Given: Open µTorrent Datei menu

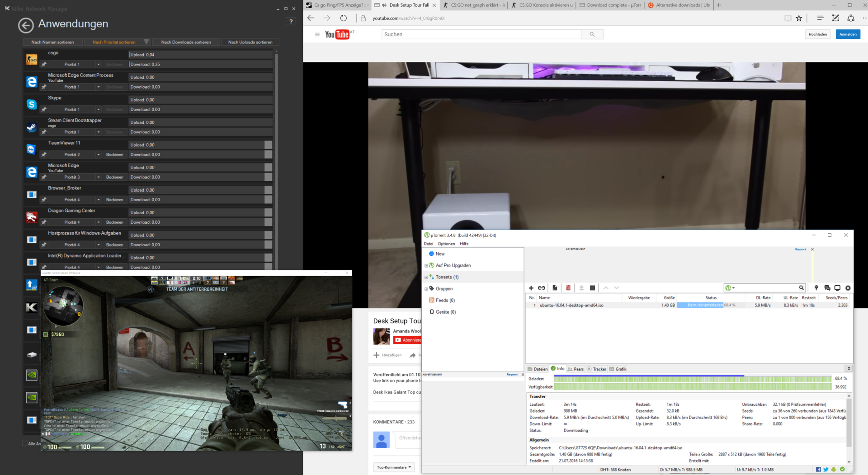Looking at the screenshot, I should [x=428, y=244].
